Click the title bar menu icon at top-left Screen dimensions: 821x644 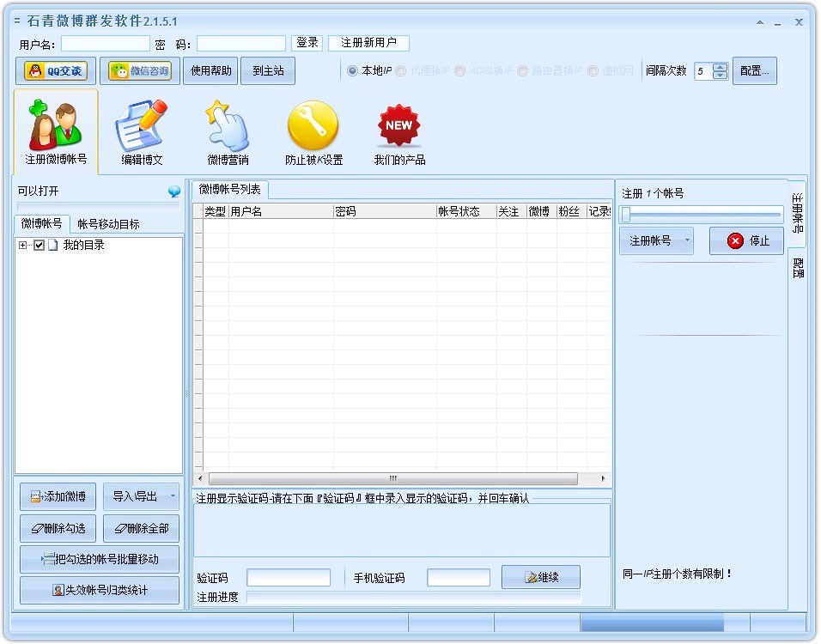17,21
